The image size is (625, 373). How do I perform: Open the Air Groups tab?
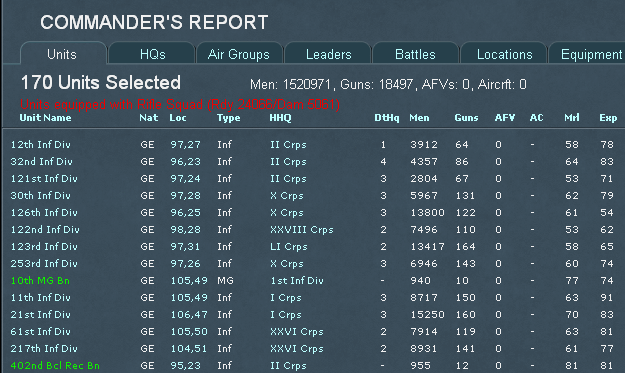tap(239, 54)
